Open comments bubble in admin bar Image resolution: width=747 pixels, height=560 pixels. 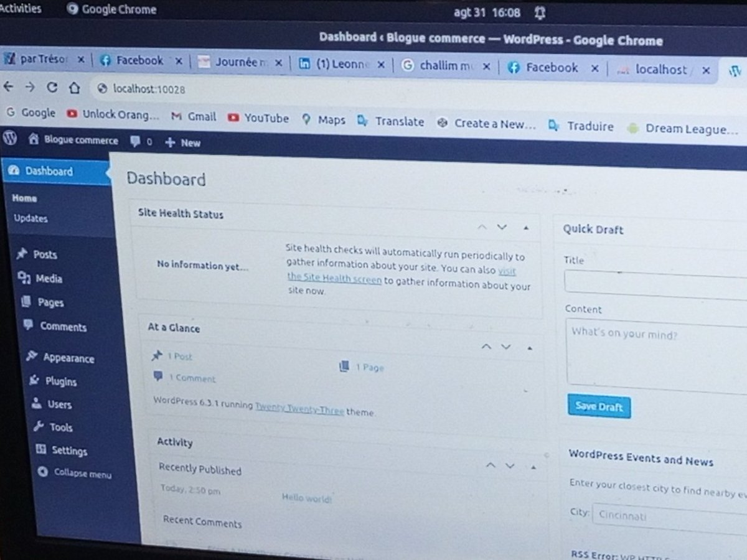135,141
